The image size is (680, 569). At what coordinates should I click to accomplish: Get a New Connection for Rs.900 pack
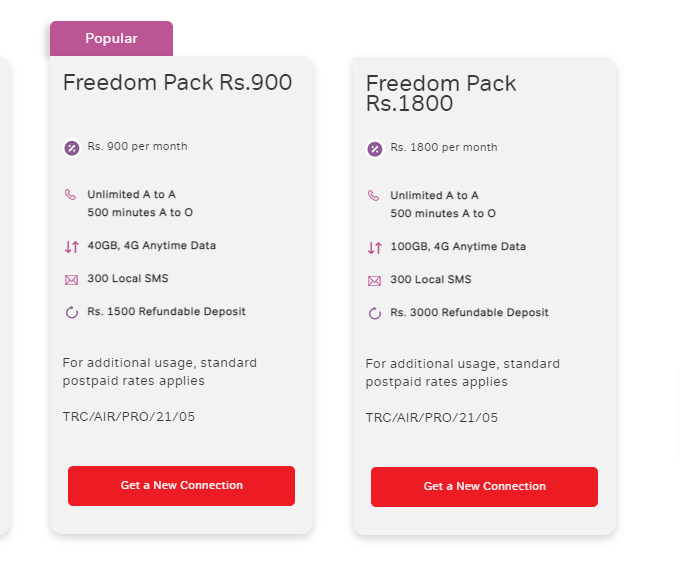tap(181, 486)
